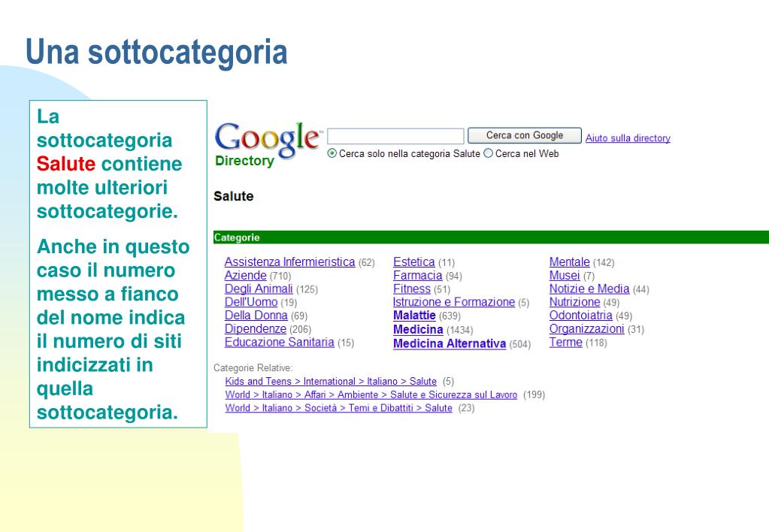Open the Della Donna category
The height and width of the screenshot is (532, 769).
pyautogui.click(x=256, y=316)
